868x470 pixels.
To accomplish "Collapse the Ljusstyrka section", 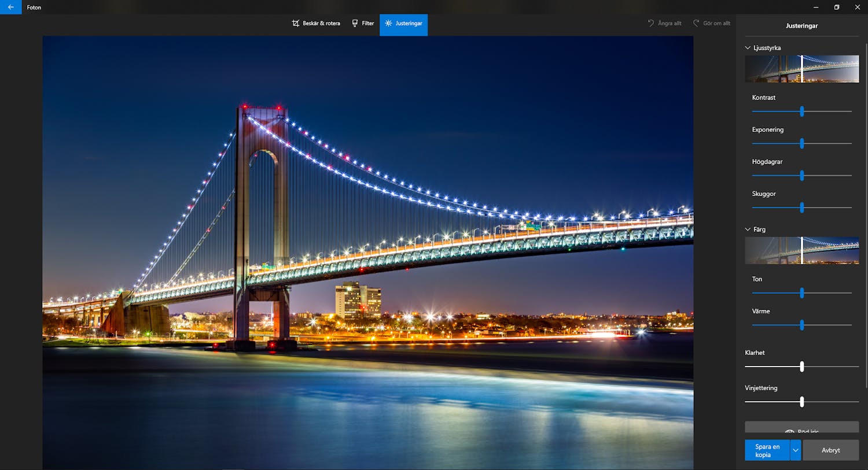I will point(748,47).
